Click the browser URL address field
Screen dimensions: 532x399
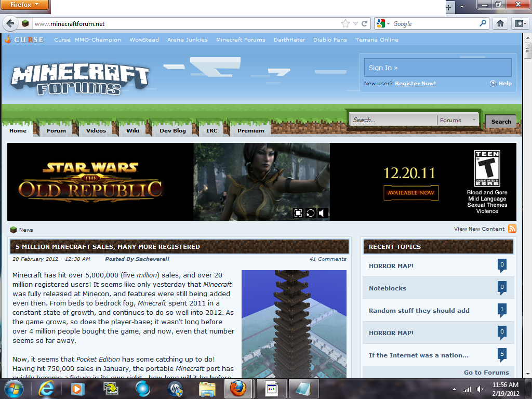(187, 24)
